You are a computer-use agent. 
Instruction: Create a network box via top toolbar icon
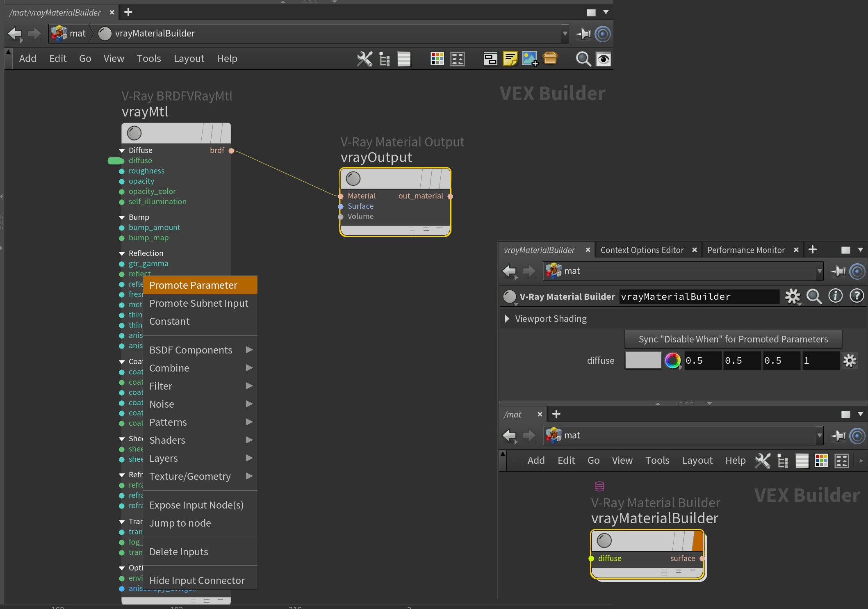[x=490, y=59]
